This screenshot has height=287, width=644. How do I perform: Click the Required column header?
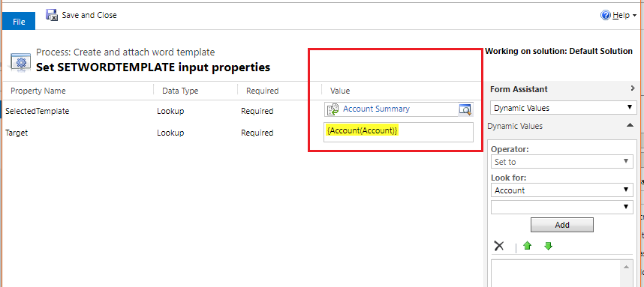tap(263, 91)
